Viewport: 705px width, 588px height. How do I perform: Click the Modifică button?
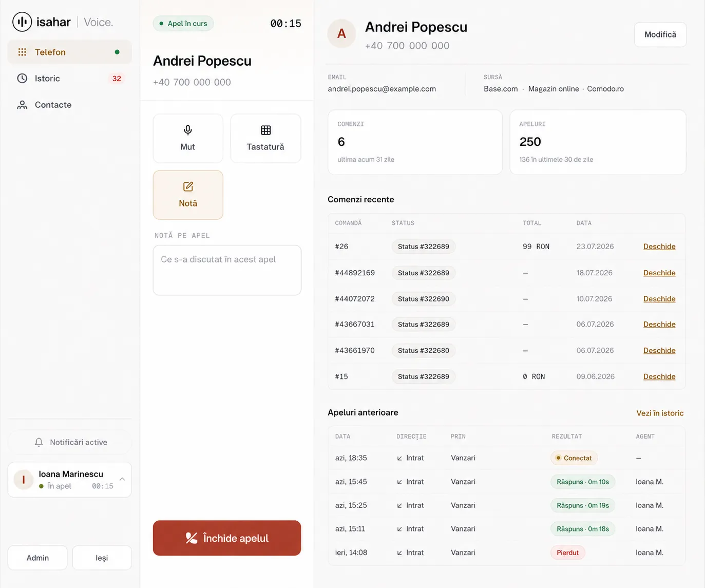click(x=660, y=34)
